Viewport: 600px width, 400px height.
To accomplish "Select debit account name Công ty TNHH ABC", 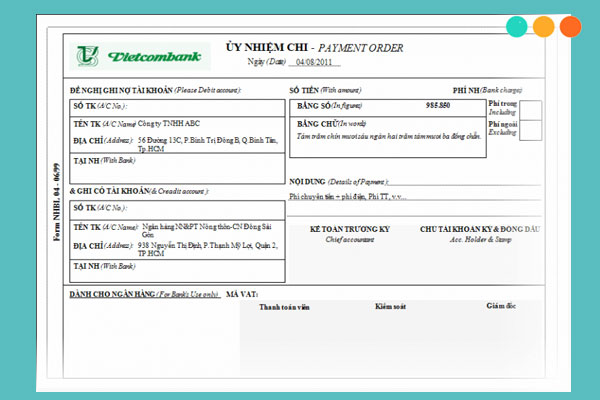I will pos(150,123).
